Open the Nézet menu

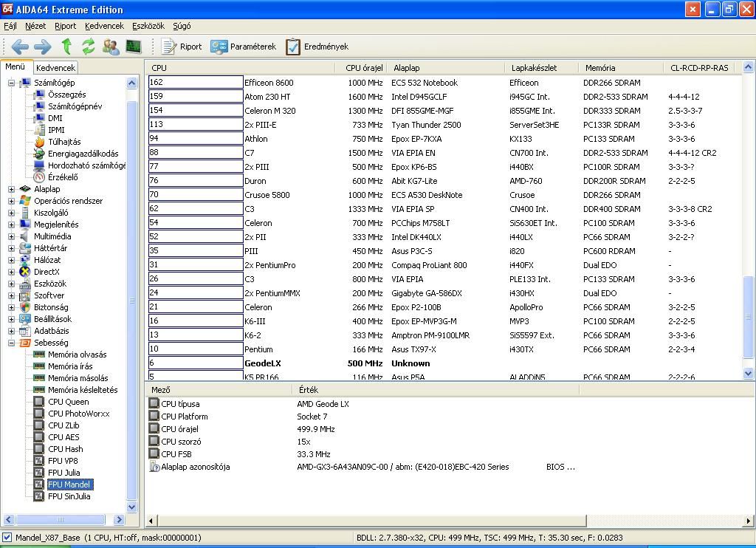35,26
